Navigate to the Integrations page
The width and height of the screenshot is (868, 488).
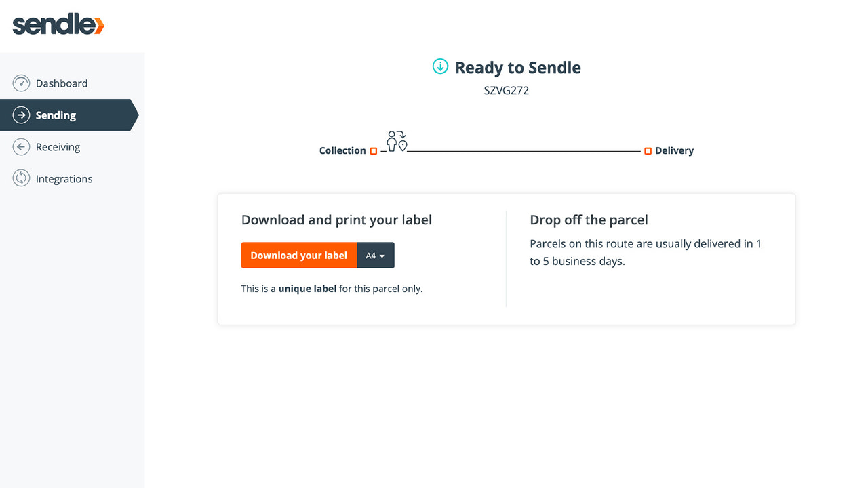[64, 178]
